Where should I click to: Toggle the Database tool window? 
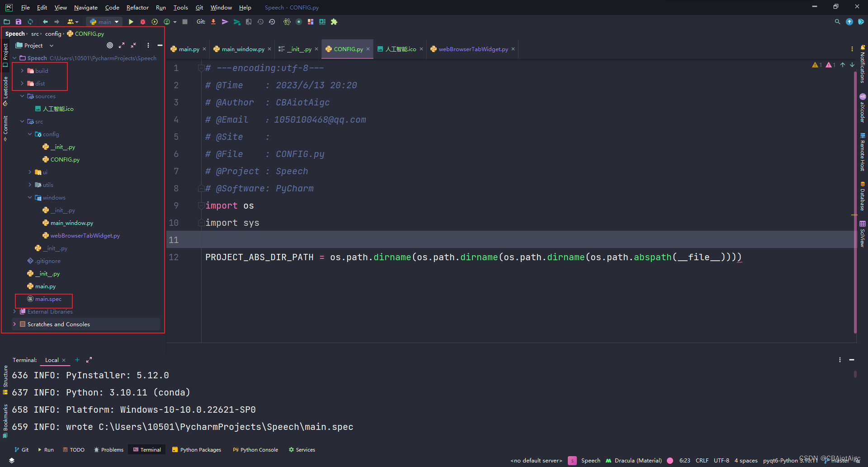[863, 196]
